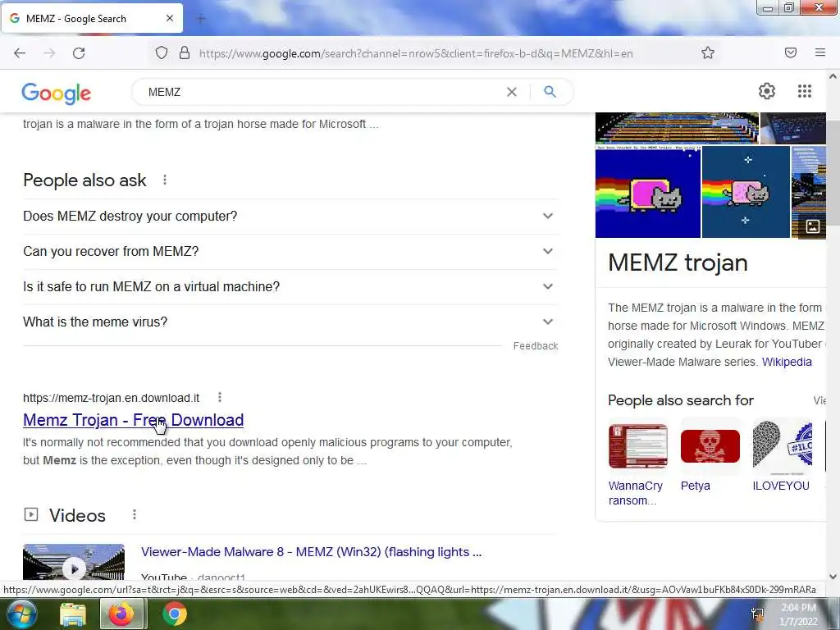The image size is (840, 630).
Task: Click the MEMZ trojan panel heading
Action: point(678,262)
